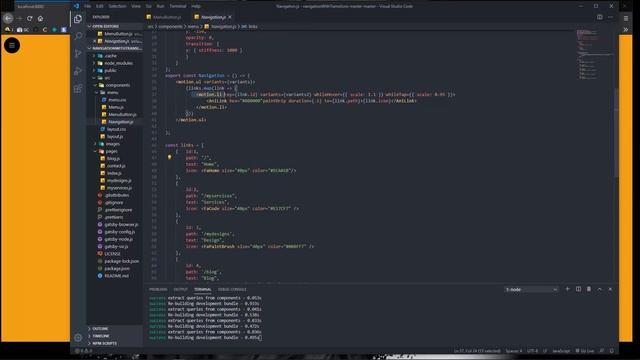Image resolution: width=640 pixels, height=360 pixels.
Task: Open the Explorer view in activity bar
Action: click(x=78, y=19)
